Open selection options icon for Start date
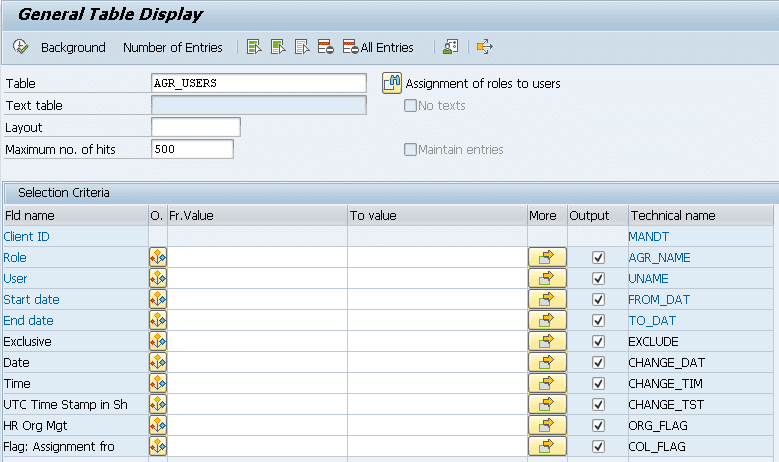Viewport: 779px width, 462px height. click(158, 299)
